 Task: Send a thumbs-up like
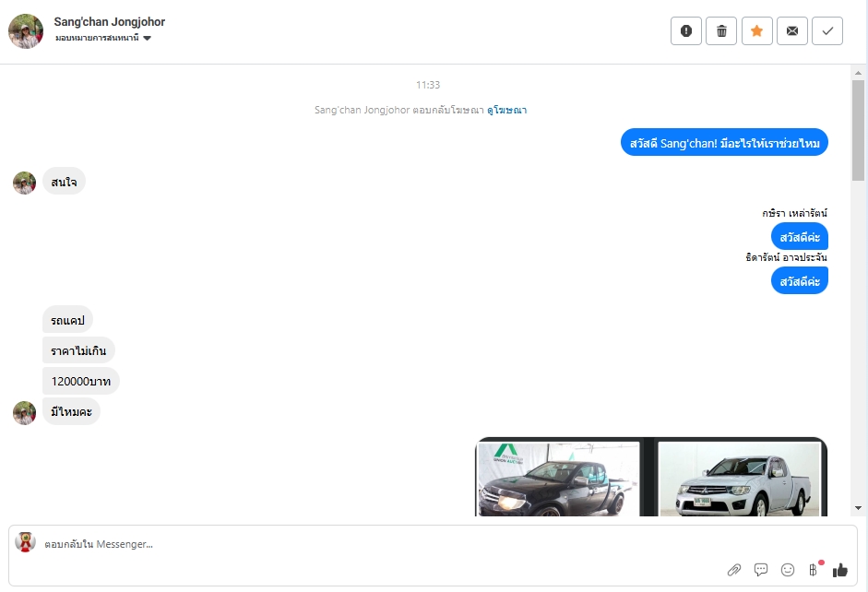click(839, 570)
